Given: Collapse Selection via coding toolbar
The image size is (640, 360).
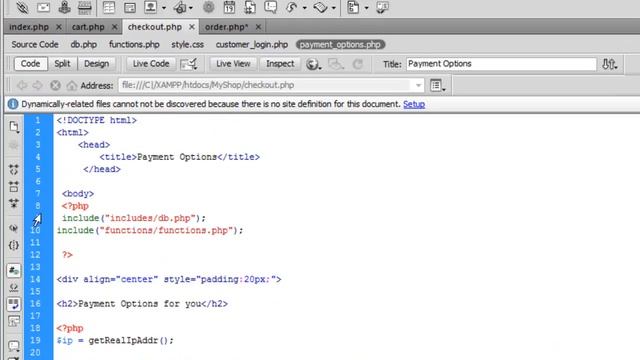Looking at the screenshot, I should coord(14,187).
